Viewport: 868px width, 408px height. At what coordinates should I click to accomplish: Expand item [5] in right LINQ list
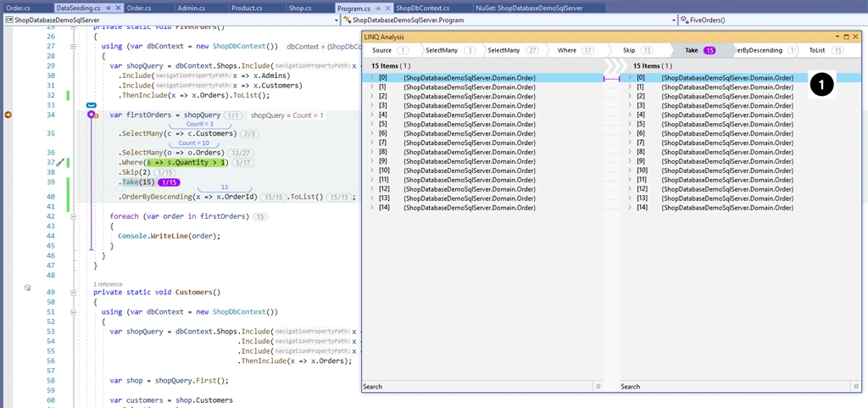coord(630,124)
